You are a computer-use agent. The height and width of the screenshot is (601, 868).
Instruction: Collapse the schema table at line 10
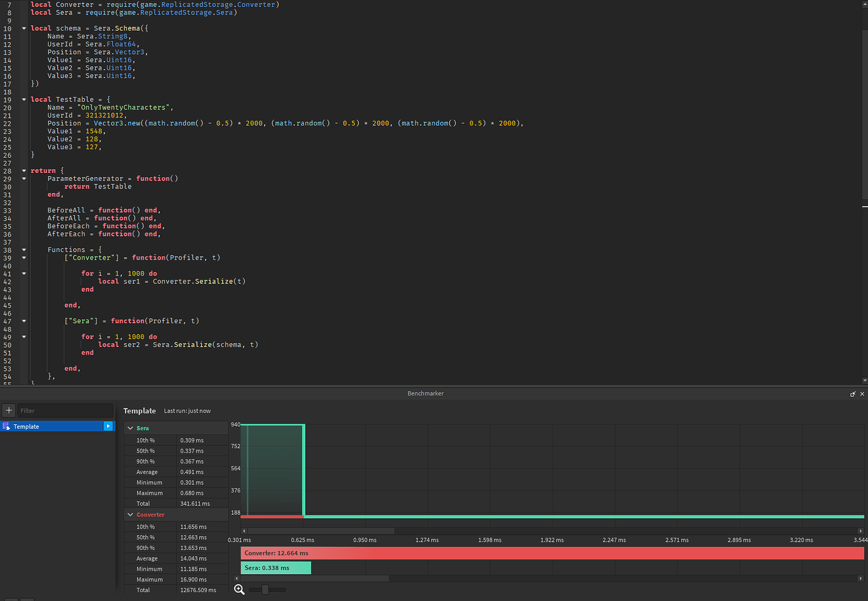23,28
